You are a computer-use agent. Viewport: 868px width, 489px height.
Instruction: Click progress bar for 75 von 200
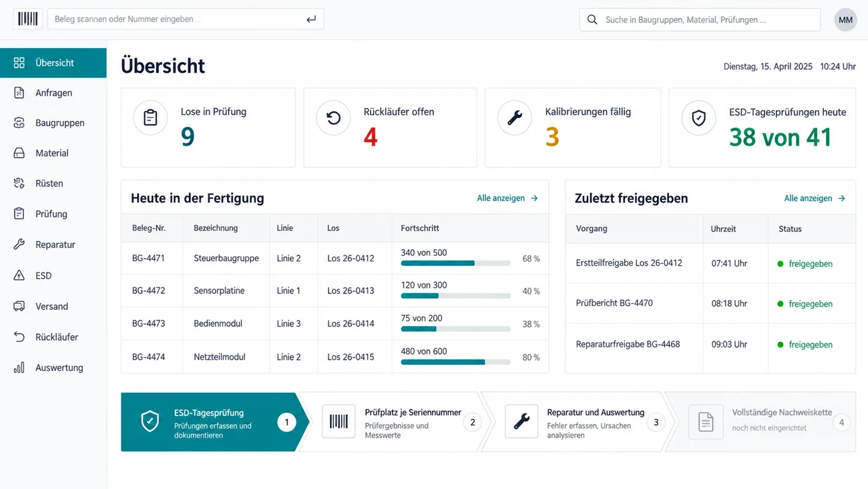(x=455, y=329)
